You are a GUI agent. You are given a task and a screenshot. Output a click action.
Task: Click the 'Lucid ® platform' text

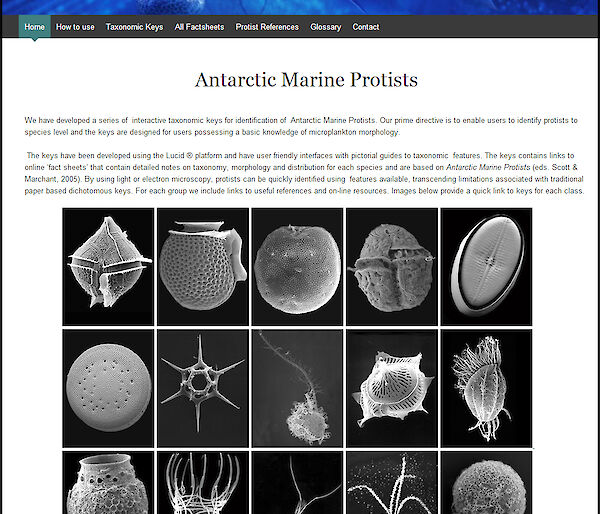(194, 155)
